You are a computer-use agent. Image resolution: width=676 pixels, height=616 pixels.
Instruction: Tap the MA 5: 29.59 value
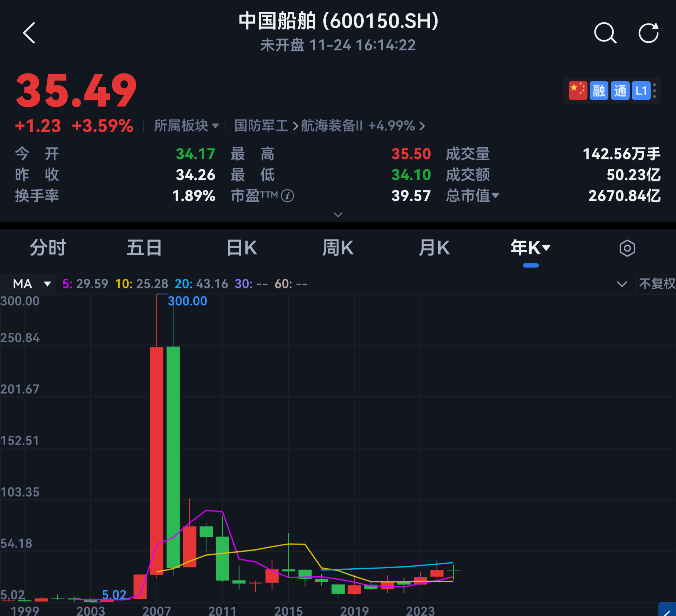click(x=85, y=284)
